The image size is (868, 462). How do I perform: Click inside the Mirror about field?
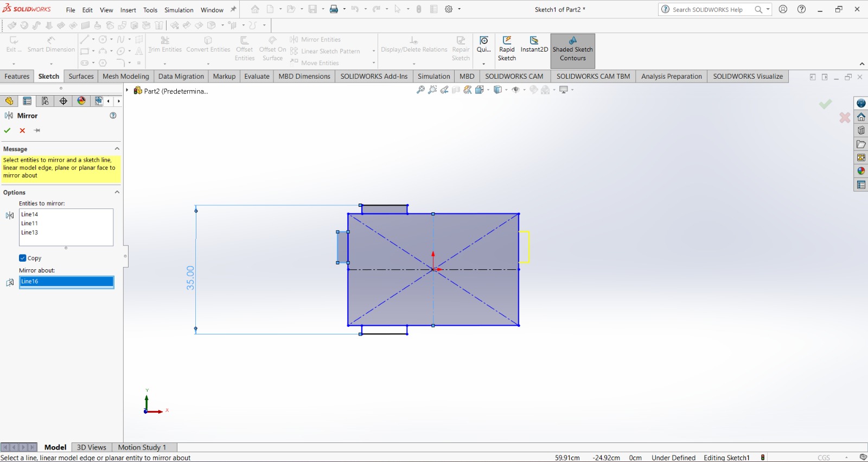click(66, 282)
